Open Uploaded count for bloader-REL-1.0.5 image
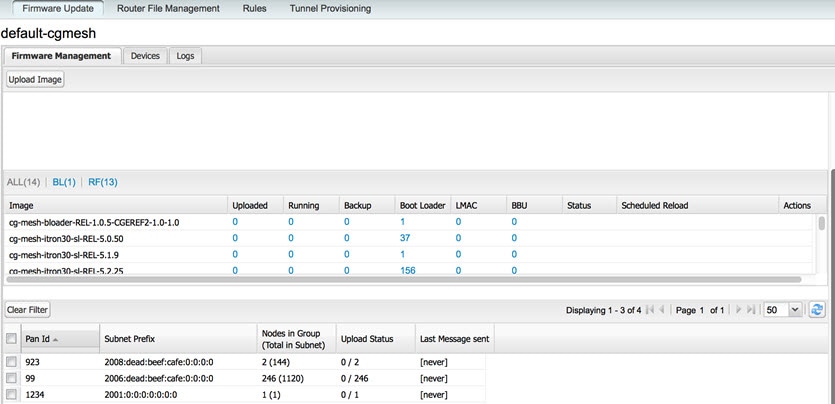 pyautogui.click(x=235, y=222)
